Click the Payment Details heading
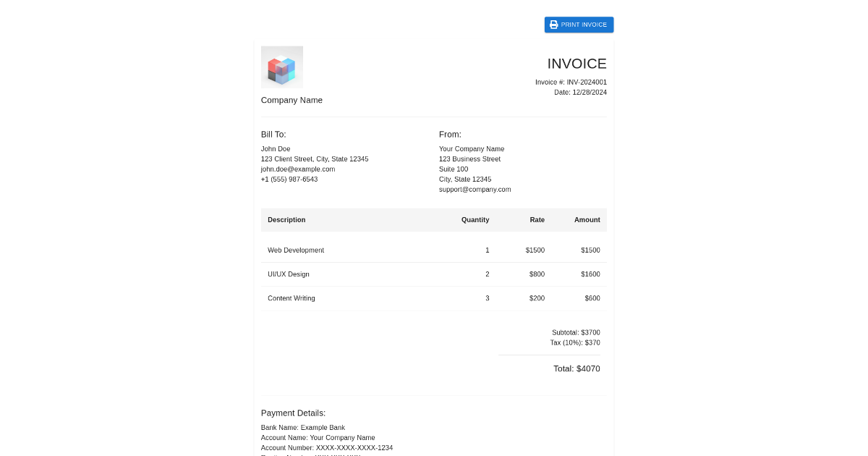868x456 pixels. pos(293,413)
